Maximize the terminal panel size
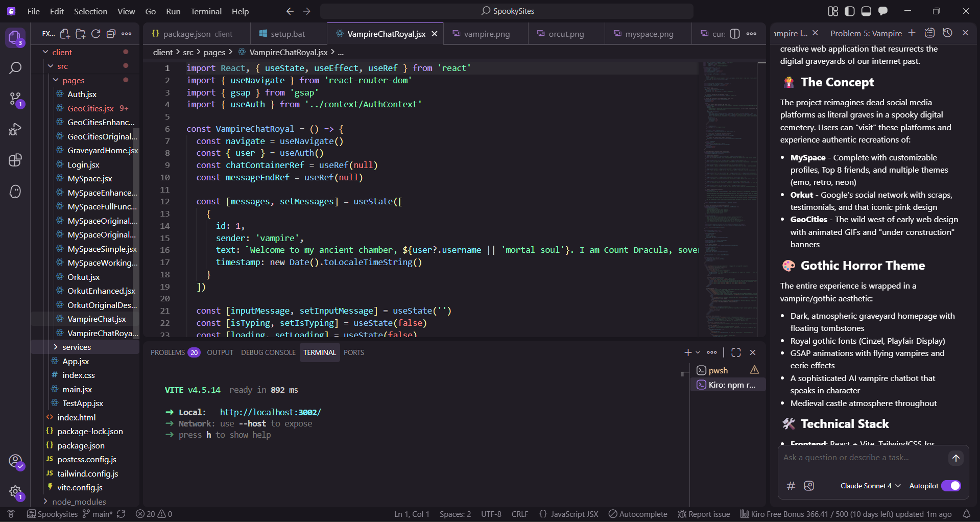 tap(736, 352)
